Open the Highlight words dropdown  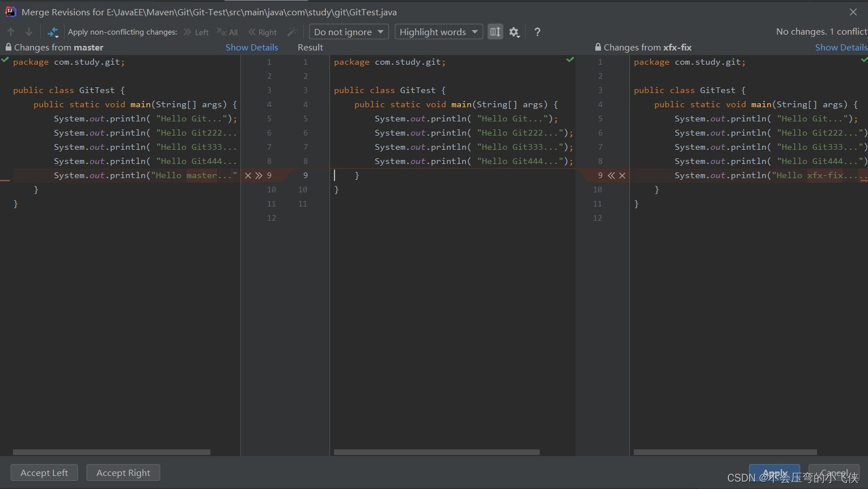(x=439, y=32)
